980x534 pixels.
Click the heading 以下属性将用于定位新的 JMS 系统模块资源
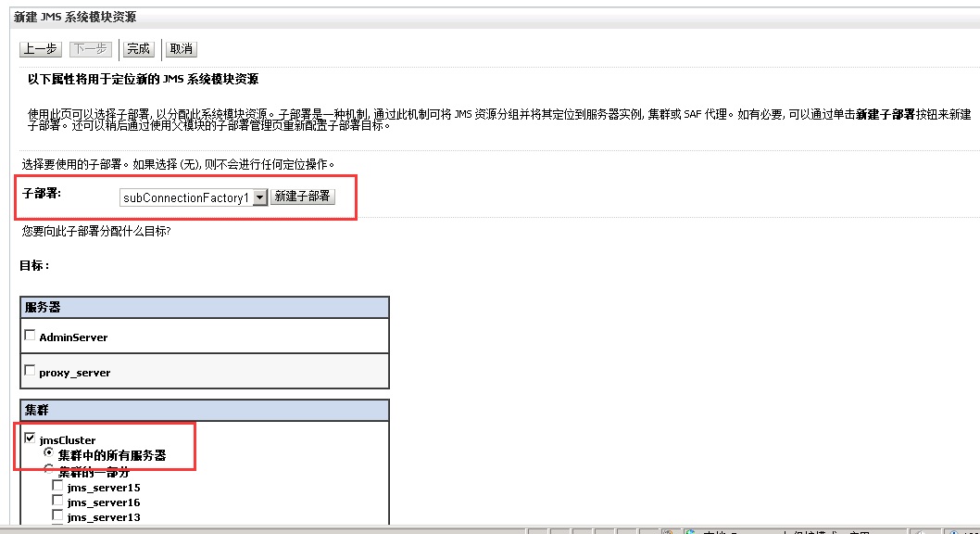coord(144,80)
